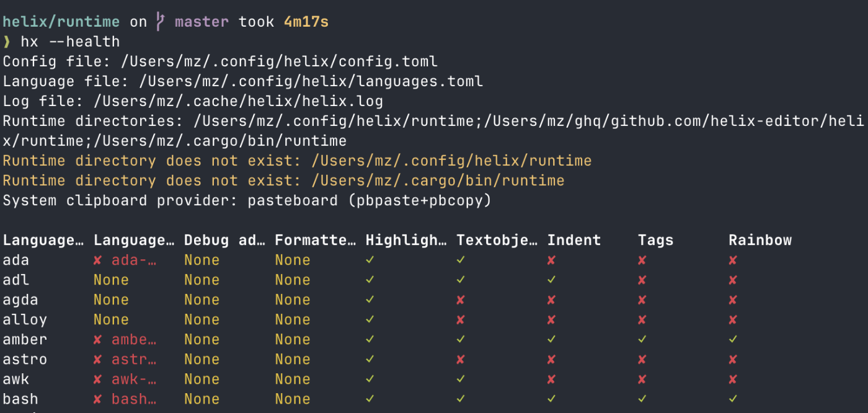The height and width of the screenshot is (413, 868).
Task: Click the language name ada
Action: [16, 260]
